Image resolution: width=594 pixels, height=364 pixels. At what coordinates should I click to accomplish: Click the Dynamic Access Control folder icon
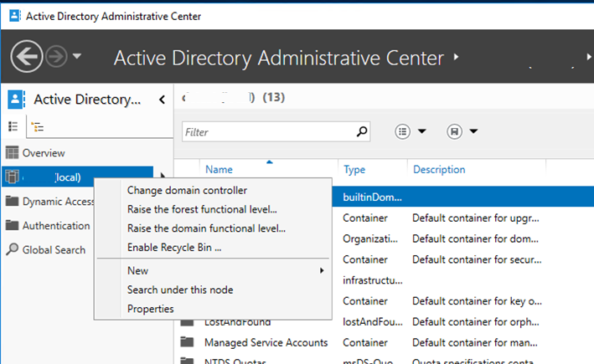(x=12, y=201)
